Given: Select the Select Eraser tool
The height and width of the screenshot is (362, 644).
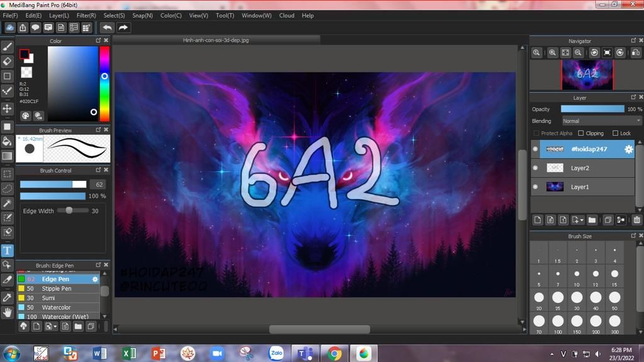Looking at the screenshot, I should click(x=8, y=233).
